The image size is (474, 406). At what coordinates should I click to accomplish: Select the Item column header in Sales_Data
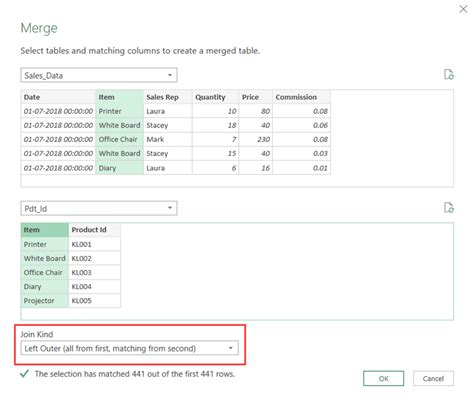tap(120, 97)
